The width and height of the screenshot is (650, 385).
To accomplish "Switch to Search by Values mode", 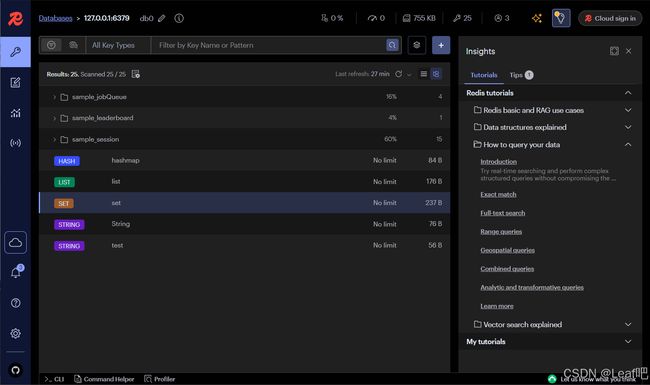I will pos(73,45).
